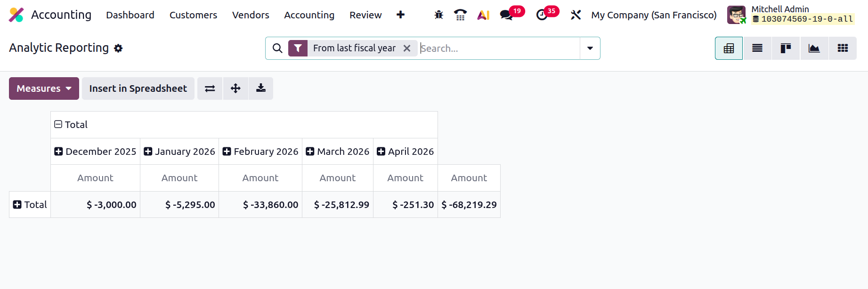868x289 pixels.
Task: Click Insert in Spreadsheet button
Action: click(138, 88)
